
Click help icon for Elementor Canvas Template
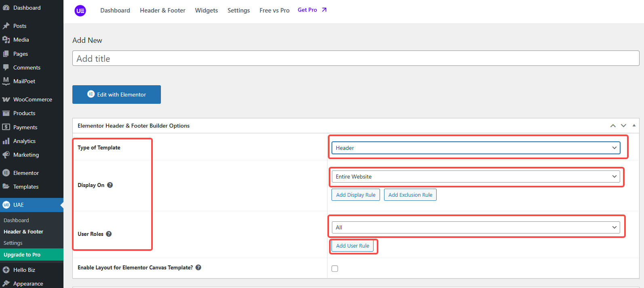coord(198,267)
